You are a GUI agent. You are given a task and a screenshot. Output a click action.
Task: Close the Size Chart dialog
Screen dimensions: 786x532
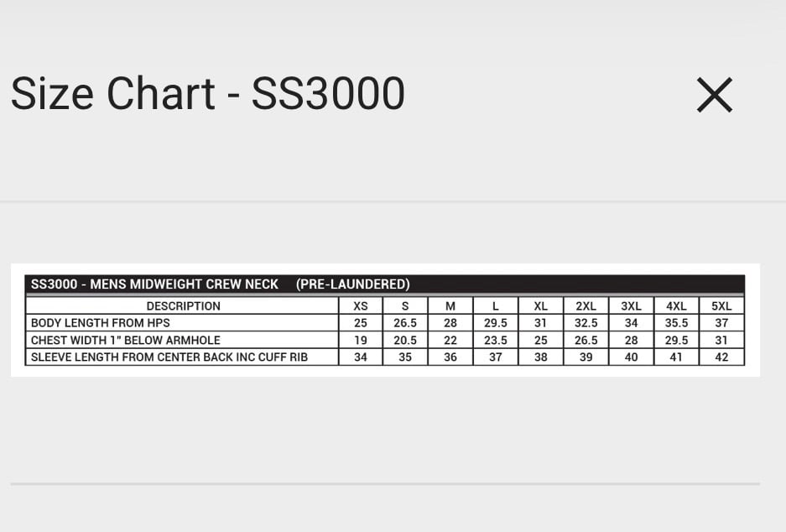click(x=715, y=95)
